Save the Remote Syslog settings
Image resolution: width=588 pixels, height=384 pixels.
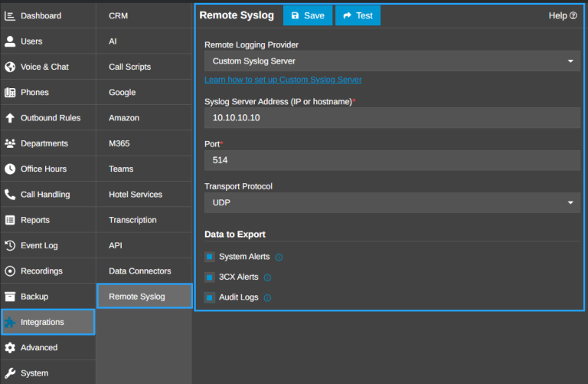tap(308, 15)
